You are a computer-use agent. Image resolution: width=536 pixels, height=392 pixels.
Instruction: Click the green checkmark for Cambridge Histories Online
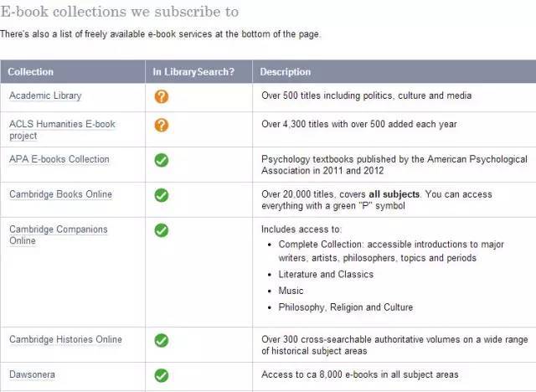tap(162, 340)
